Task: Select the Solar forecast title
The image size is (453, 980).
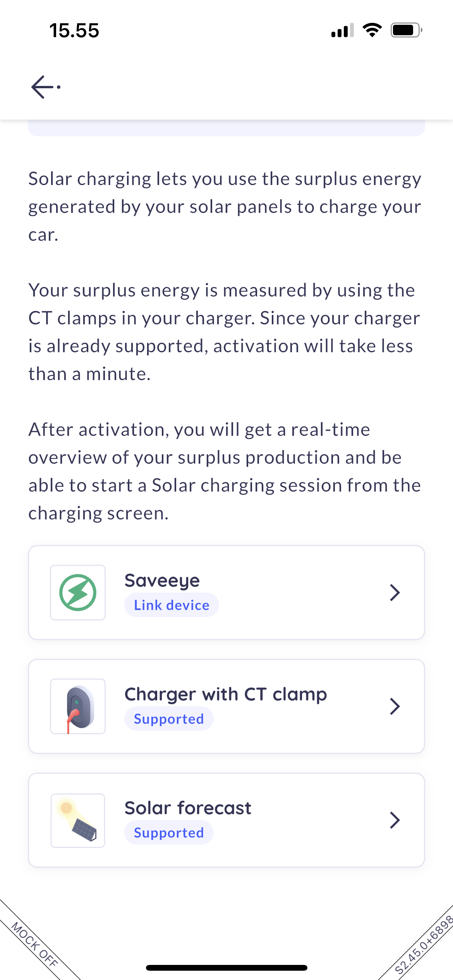Action: coord(188,808)
